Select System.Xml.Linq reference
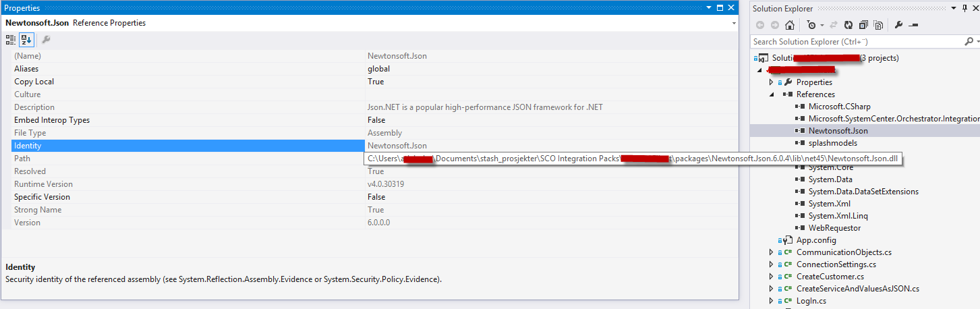Viewport: 980px width, 309px height. coord(838,216)
